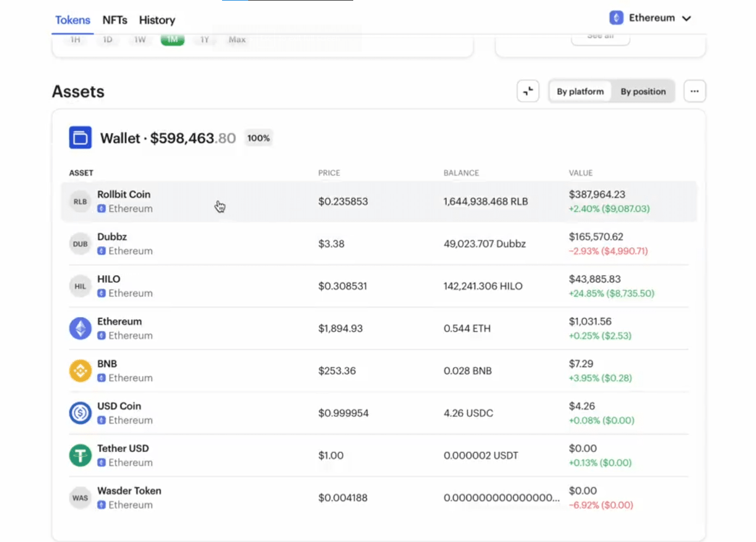756x542 pixels.
Task: Select the 1H chart range
Action: coord(75,40)
